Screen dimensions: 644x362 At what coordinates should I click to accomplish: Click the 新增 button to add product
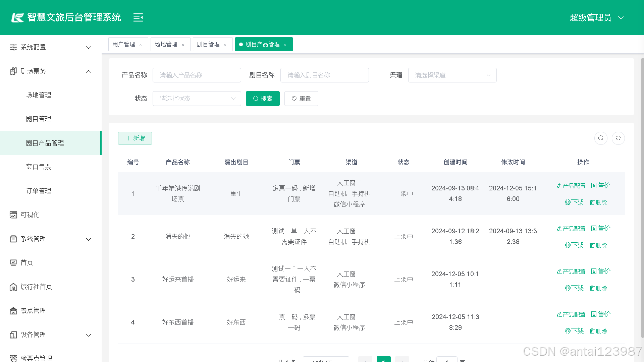coord(135,138)
